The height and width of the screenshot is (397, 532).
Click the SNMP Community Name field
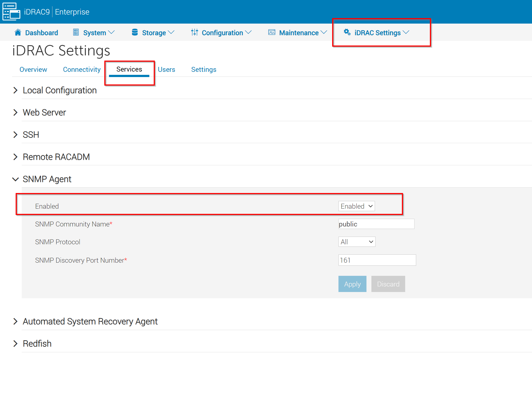click(376, 224)
